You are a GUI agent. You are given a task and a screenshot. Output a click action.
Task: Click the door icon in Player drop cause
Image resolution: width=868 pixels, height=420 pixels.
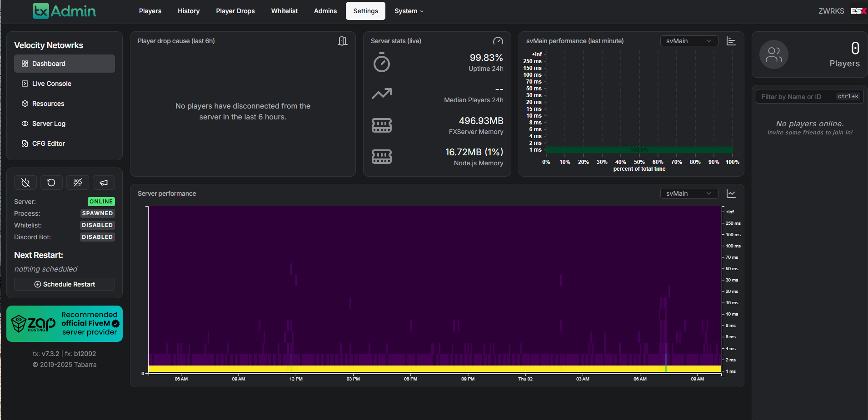point(343,41)
